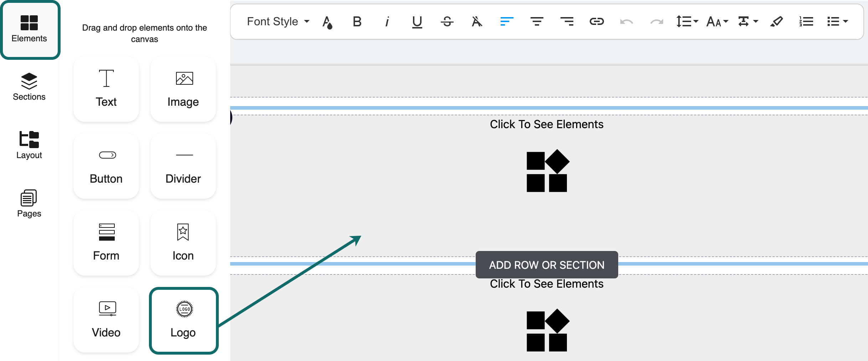868x361 pixels.
Task: Switch to the Sections tab
Action: (29, 87)
